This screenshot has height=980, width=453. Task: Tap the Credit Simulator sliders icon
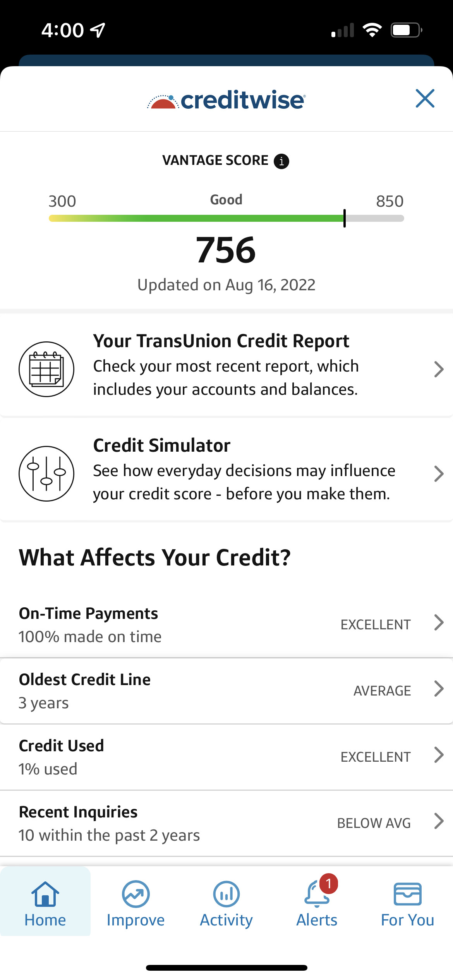pyautogui.click(x=46, y=473)
